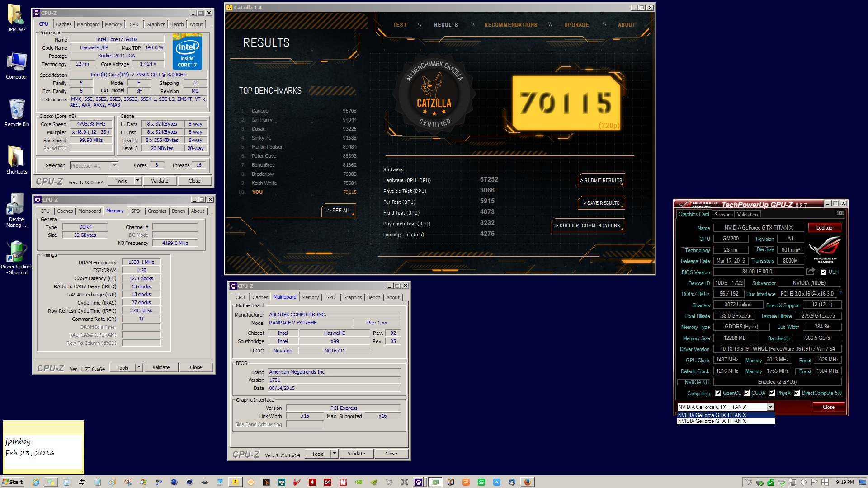Screen dimensions: 868x488
Task: Click the blue W icon in the taskbar
Action: tap(497, 482)
